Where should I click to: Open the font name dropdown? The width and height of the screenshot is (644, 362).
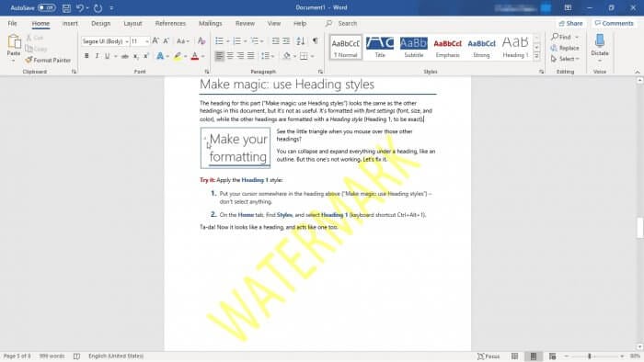click(x=127, y=41)
